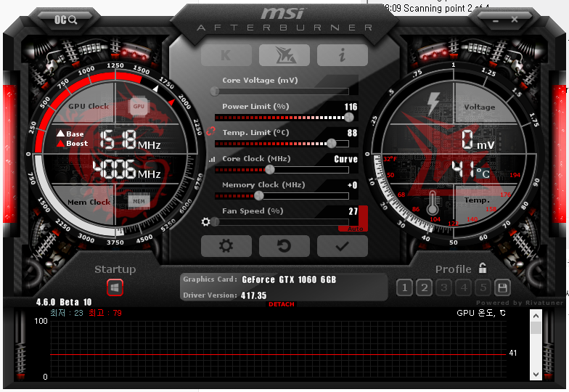Click the GeForce GTX 1060 6GB text
This screenshot has height=392, width=569.
(289, 279)
